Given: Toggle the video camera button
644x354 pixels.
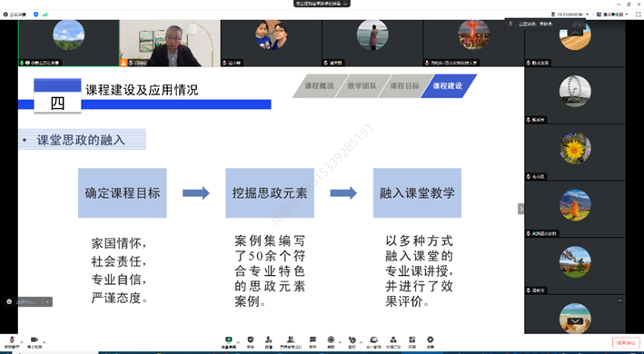Looking at the screenshot, I should [x=35, y=341].
